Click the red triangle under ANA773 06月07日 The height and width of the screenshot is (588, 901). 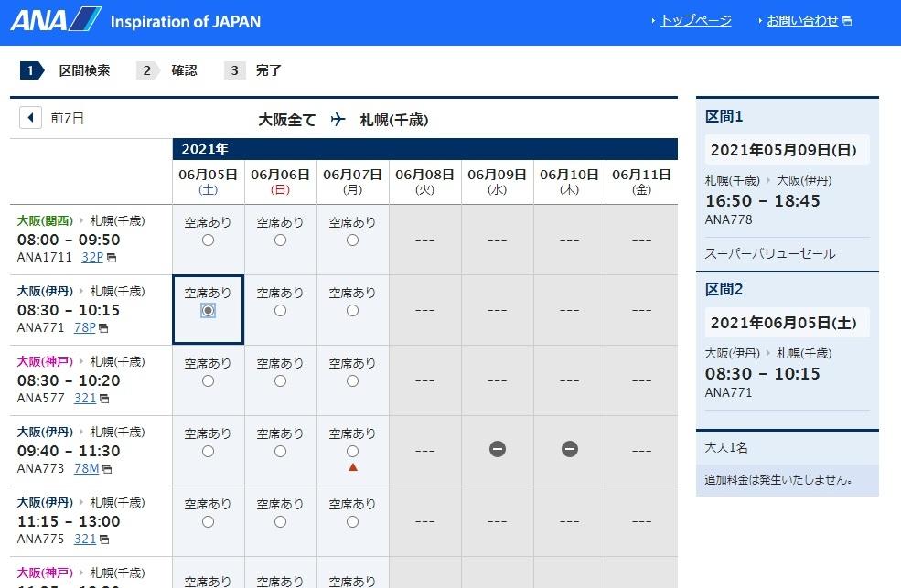(353, 468)
